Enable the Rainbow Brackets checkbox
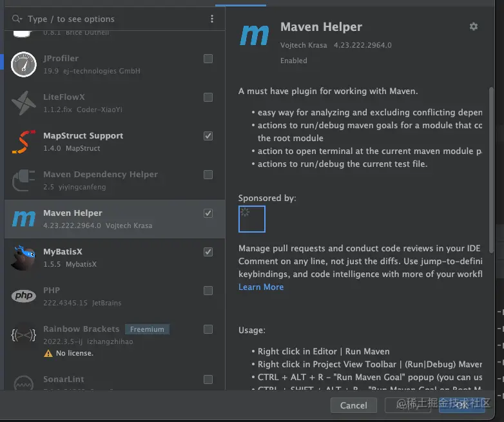The image size is (504, 422). 208,329
